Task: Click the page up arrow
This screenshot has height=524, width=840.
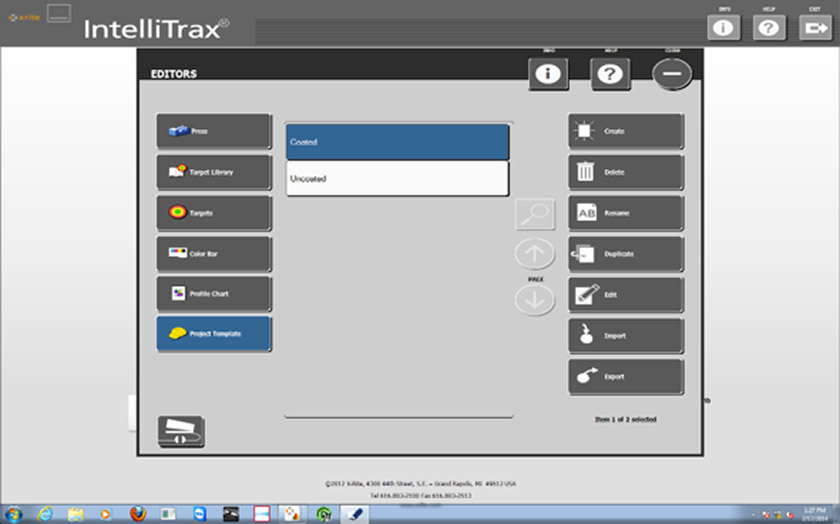Action: tap(535, 253)
